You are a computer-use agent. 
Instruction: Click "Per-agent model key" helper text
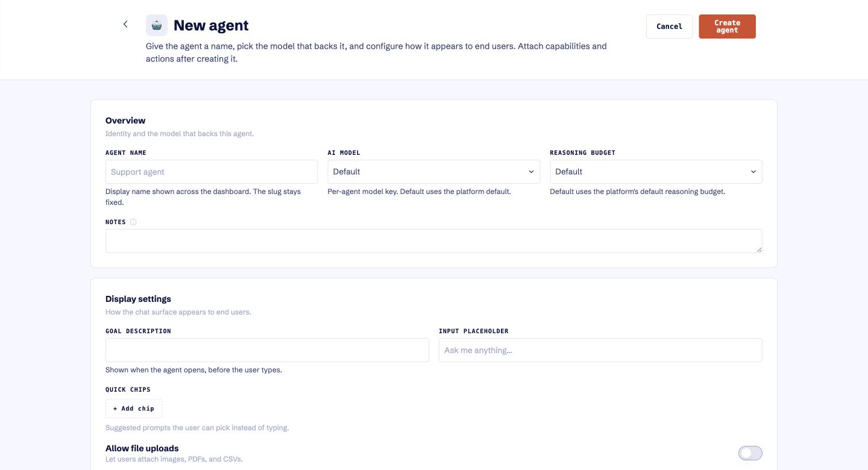pos(420,192)
